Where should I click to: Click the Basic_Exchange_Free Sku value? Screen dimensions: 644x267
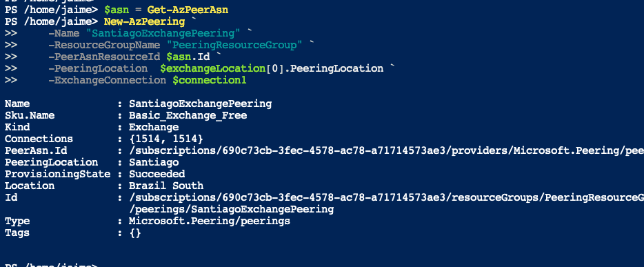click(x=188, y=115)
